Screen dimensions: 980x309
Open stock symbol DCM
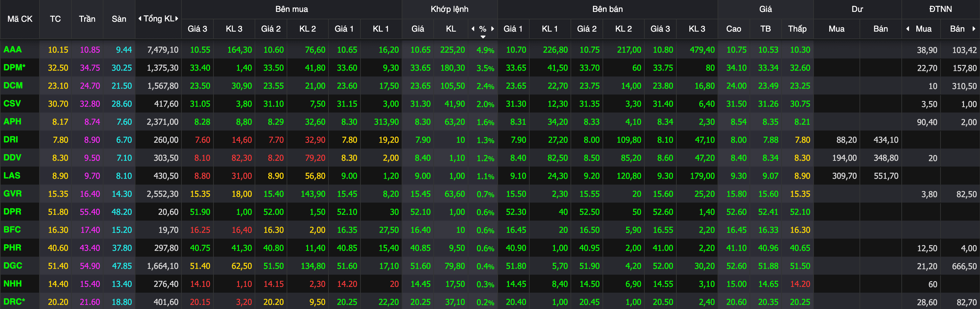click(13, 86)
